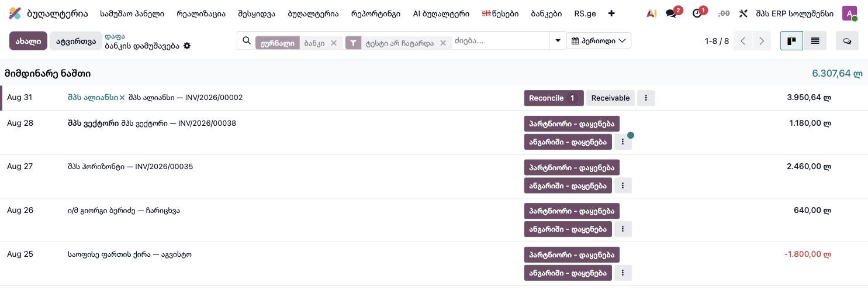Remove the შპს ალიანსი partner tag
The image size is (868, 289).
tap(122, 98)
